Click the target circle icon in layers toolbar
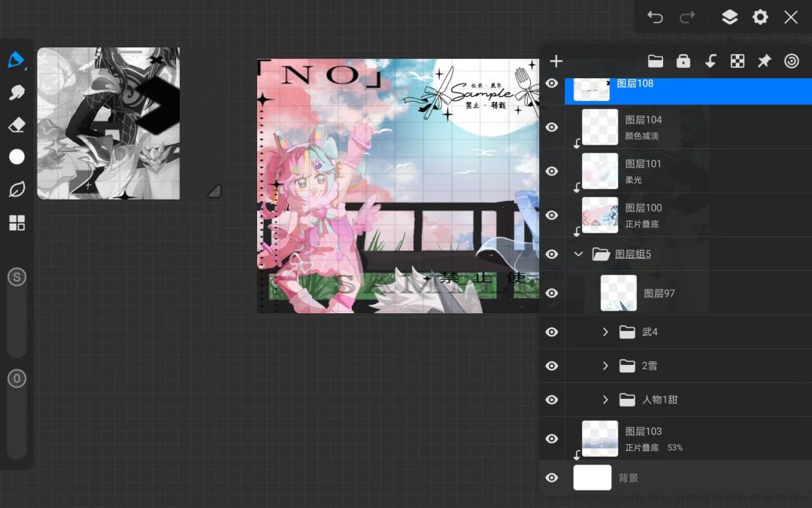Screen dimensions: 812x508 pyautogui.click(x=791, y=61)
